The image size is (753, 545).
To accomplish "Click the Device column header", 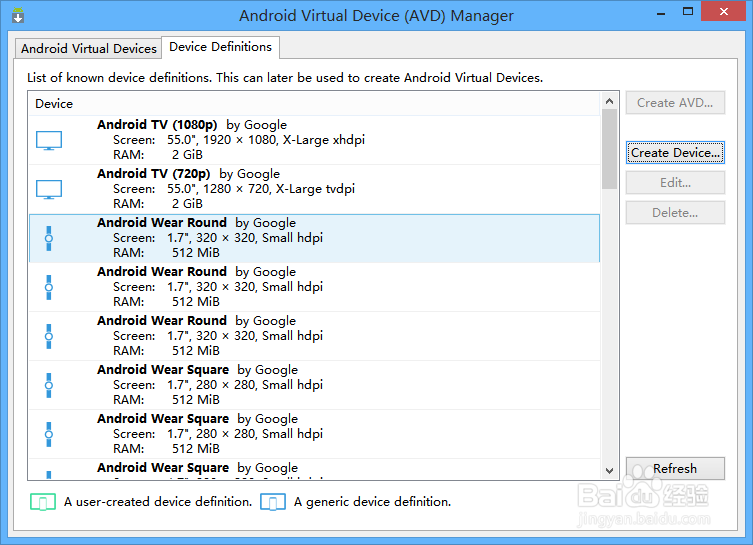I will pyautogui.click(x=314, y=104).
